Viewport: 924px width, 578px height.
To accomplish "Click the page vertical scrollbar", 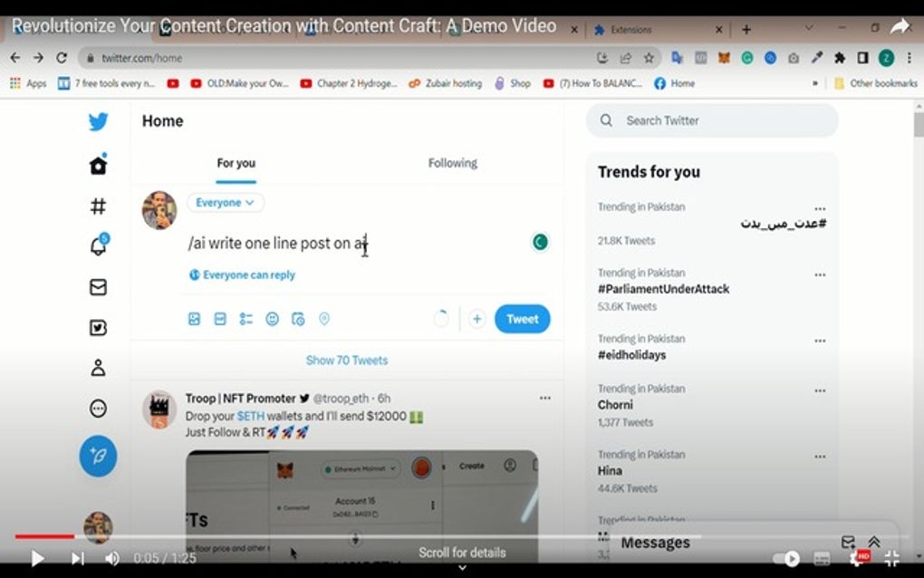I will pyautogui.click(x=918, y=124).
